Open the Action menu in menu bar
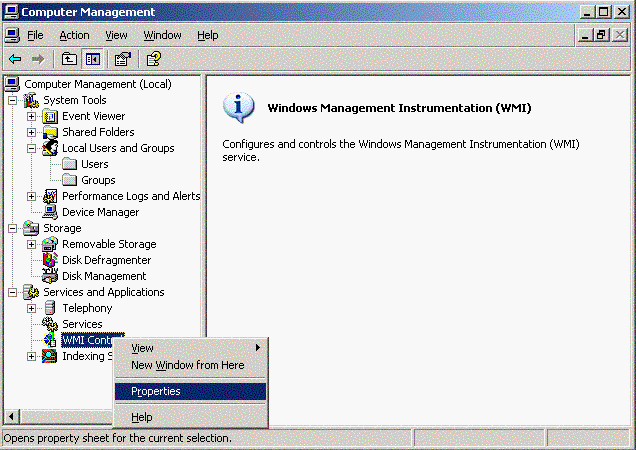This screenshot has height=450, width=636. [74, 35]
